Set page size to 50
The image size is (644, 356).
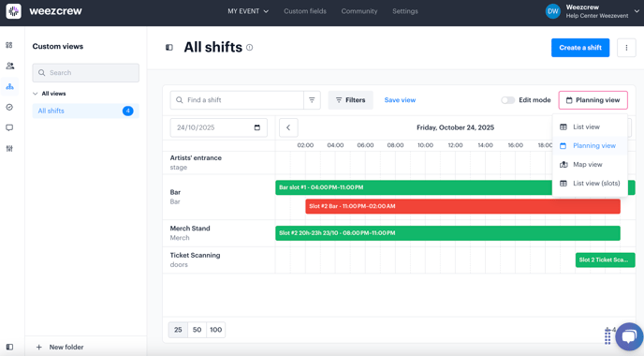197,330
